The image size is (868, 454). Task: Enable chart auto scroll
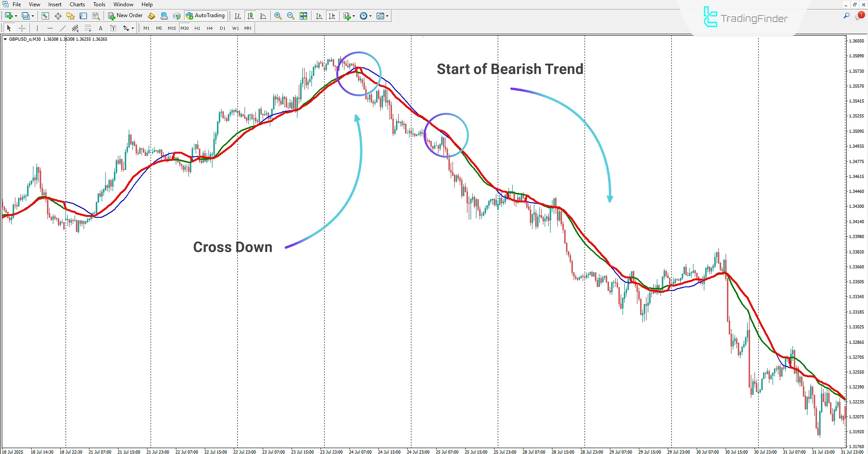(x=319, y=16)
